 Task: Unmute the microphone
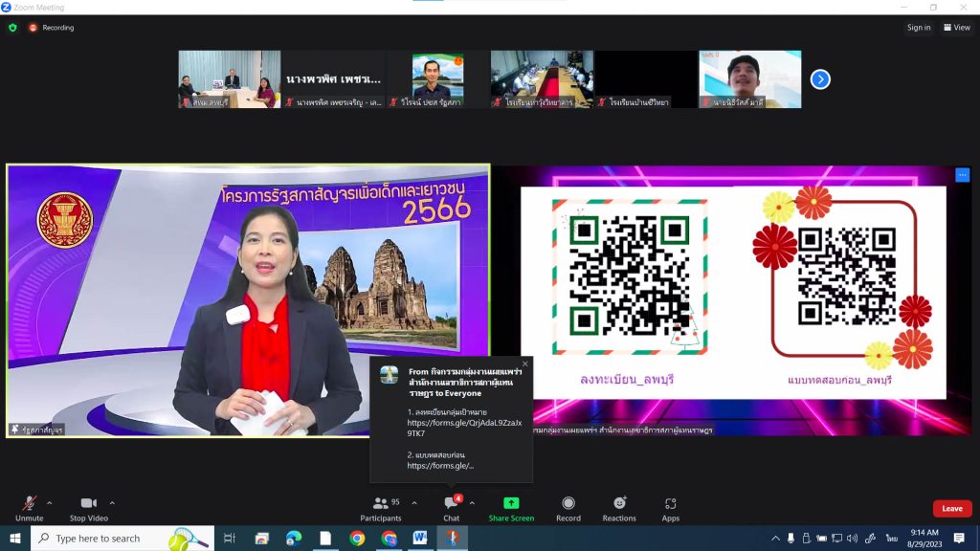point(30,509)
